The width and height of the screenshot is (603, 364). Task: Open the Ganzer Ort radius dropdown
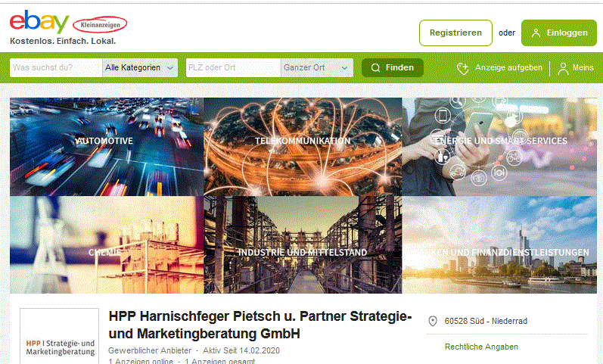coord(317,67)
